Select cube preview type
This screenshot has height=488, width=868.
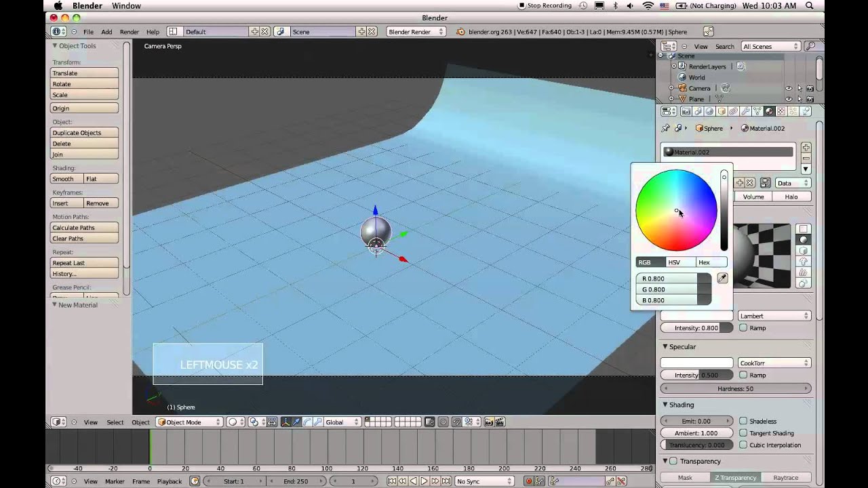pyautogui.click(x=804, y=251)
